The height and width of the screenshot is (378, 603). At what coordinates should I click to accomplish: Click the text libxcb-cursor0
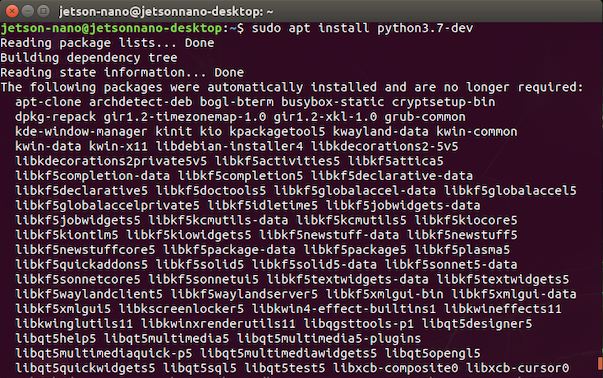click(x=517, y=368)
